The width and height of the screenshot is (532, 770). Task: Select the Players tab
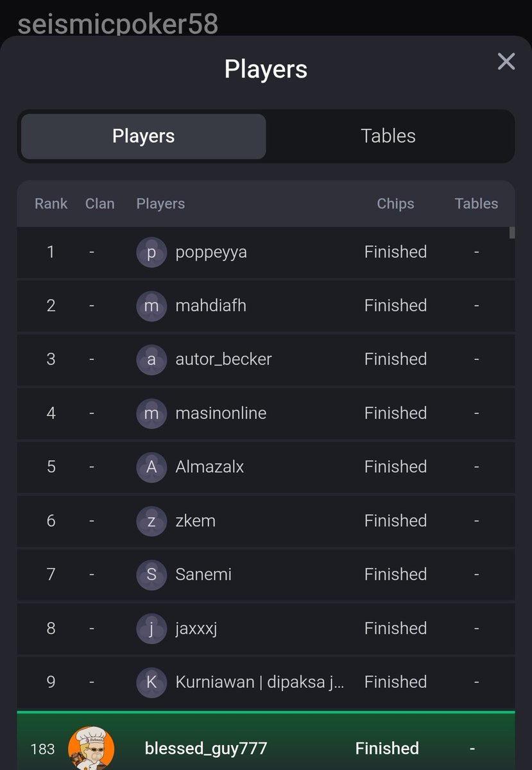[144, 136]
